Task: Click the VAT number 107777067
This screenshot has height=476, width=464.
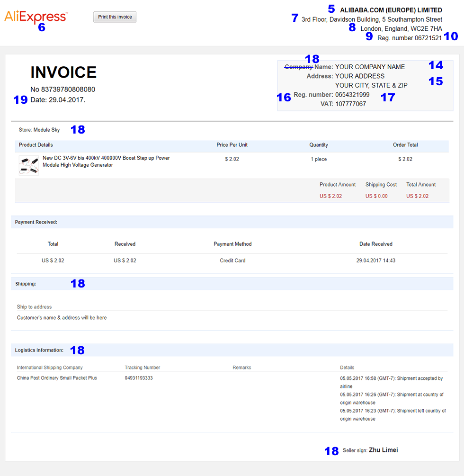Action: [x=350, y=104]
